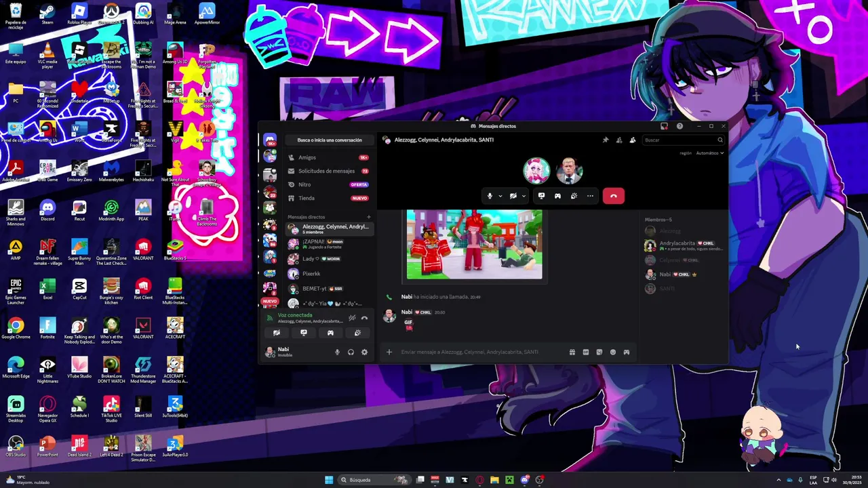The image size is (868, 488).
Task: Toggle camera in the voice panel
Action: (x=276, y=333)
